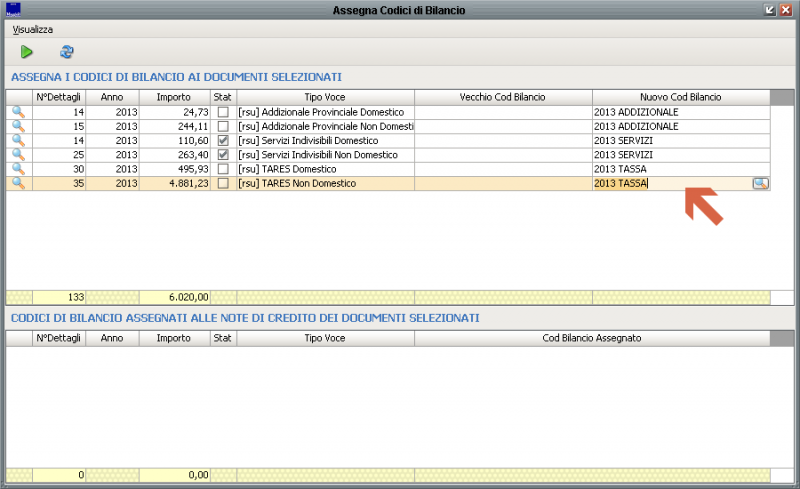Screen dimensions: 800x489
Task: Open magnifier for Servizi Indivisibili Non Domestico row
Action: click(x=18, y=155)
